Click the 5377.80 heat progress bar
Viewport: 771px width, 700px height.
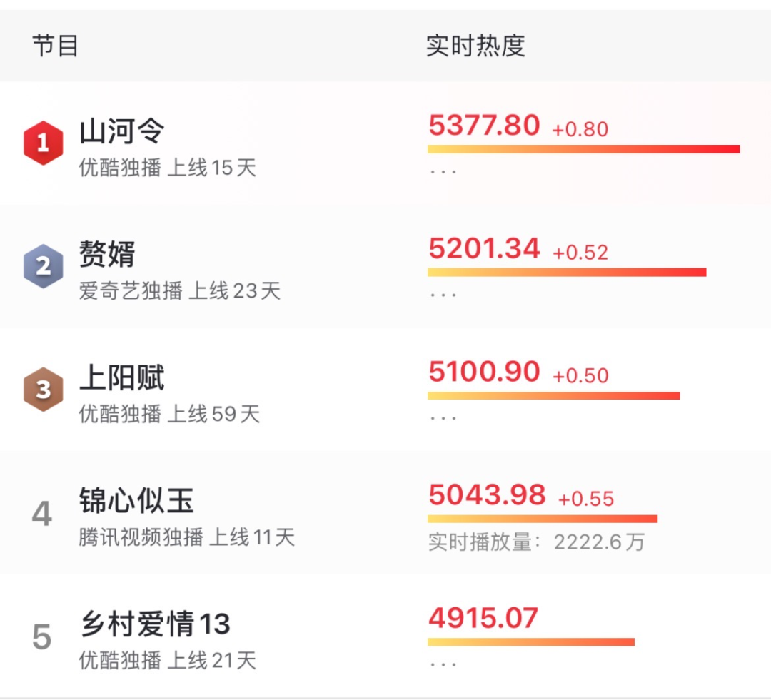tap(584, 149)
